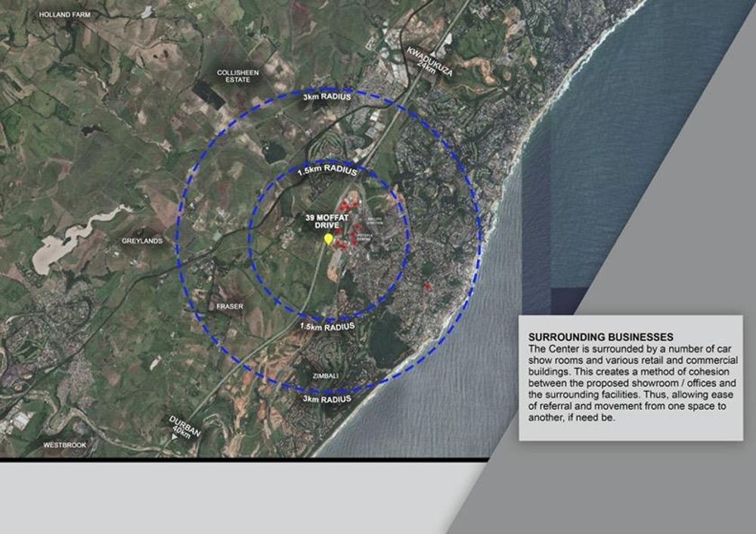Click the yellow 39 Moffat Drive pin
This screenshot has height=534, width=756.
tap(328, 240)
